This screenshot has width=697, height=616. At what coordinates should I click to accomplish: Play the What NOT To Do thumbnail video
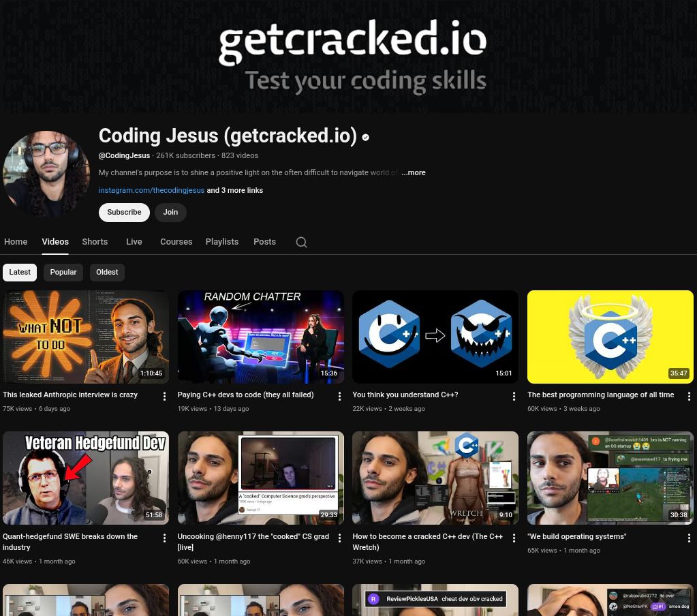point(86,337)
